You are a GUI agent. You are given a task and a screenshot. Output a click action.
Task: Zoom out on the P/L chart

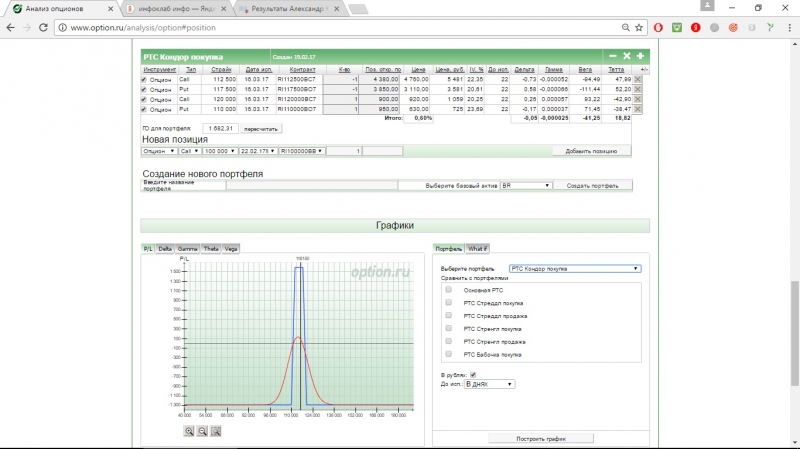pos(202,431)
